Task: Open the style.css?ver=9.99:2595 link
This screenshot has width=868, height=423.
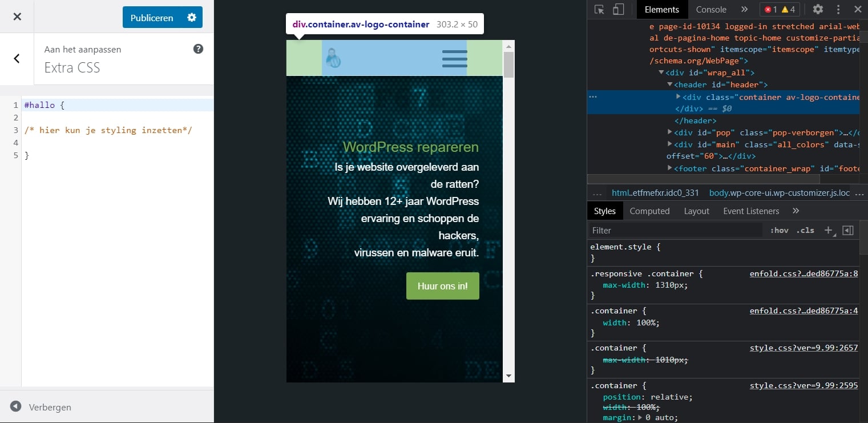Action: tap(804, 385)
